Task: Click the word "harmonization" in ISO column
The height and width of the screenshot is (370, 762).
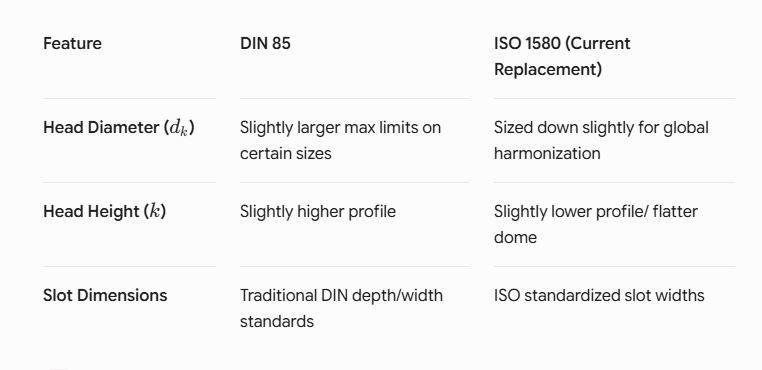Action: [x=547, y=154]
